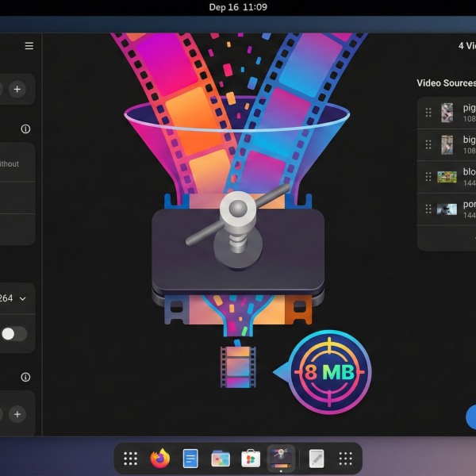Image resolution: width=476 pixels, height=476 pixels.
Task: Grab drag handle of the 'por' video
Action: click(x=428, y=209)
